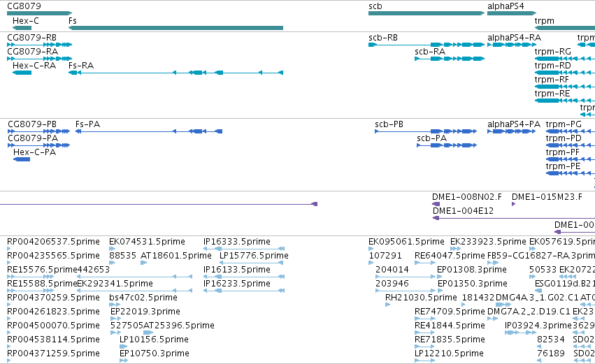Open the bs47c02.5prime EST label
This screenshot has height=364, width=595.
pos(143,298)
